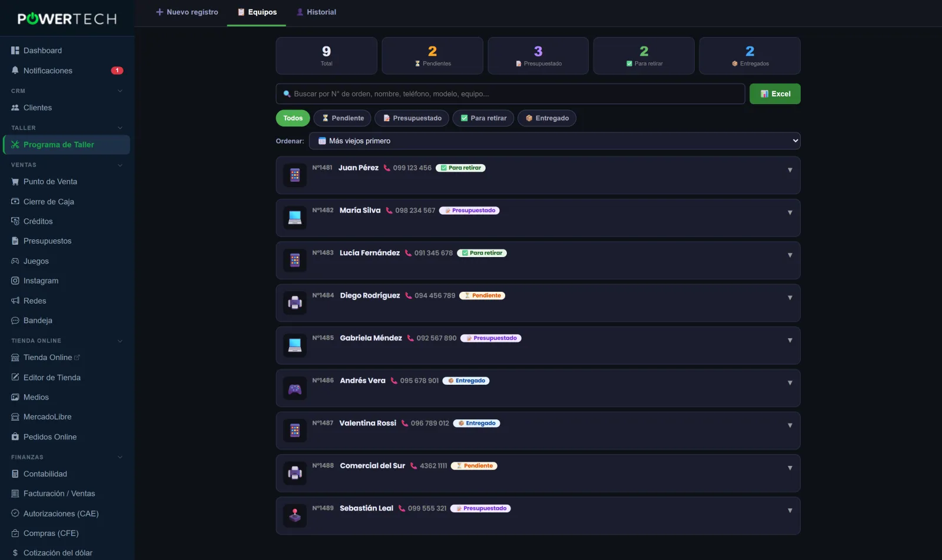The height and width of the screenshot is (560, 942).
Task: Click the Juegos gamepad icon
Action: coord(15,261)
